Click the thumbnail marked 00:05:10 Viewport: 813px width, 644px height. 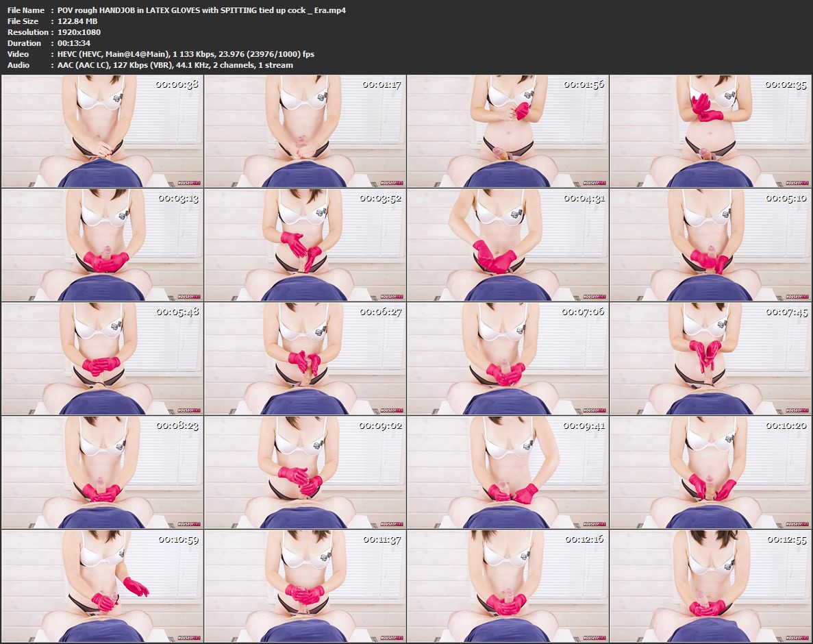tap(710, 245)
